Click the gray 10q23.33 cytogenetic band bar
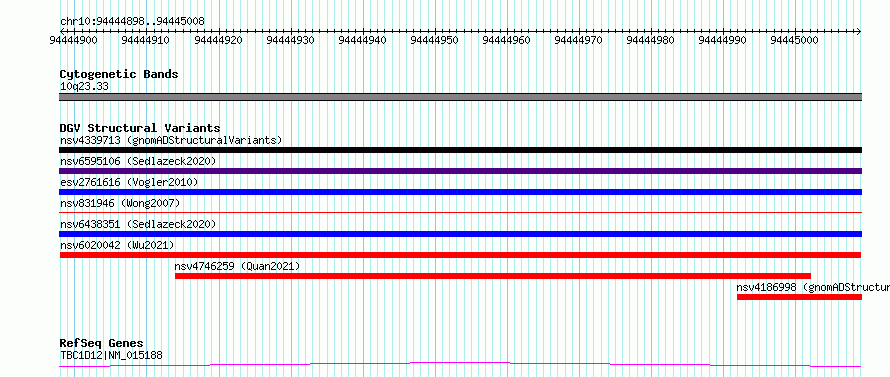 coord(460,97)
